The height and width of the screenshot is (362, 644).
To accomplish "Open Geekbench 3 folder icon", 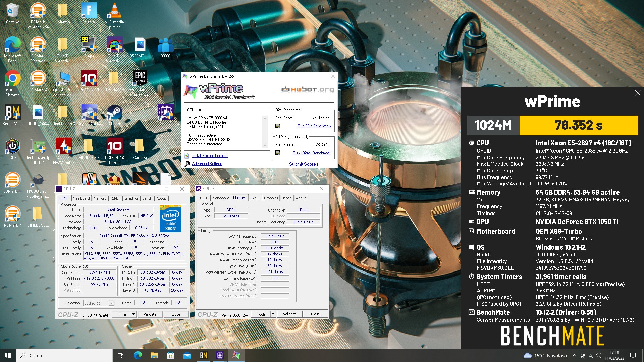I will coord(63,115).
